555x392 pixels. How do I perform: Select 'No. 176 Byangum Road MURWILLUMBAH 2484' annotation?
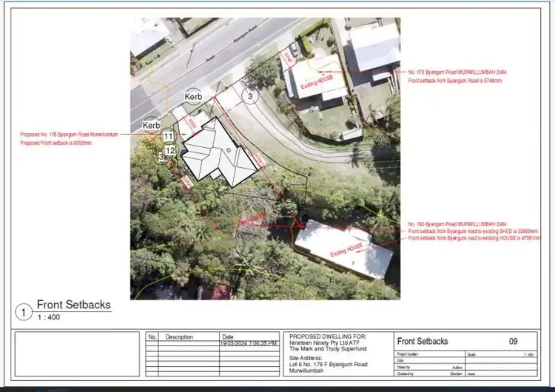point(457,72)
